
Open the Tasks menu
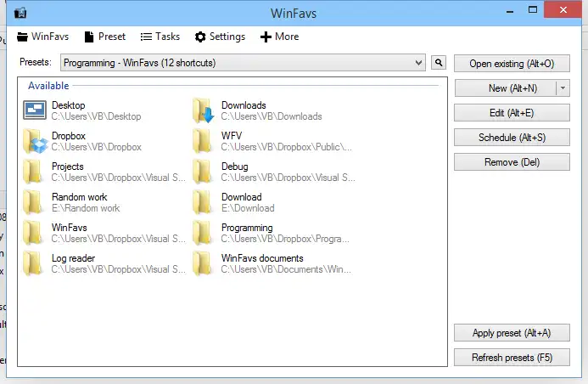click(x=160, y=37)
